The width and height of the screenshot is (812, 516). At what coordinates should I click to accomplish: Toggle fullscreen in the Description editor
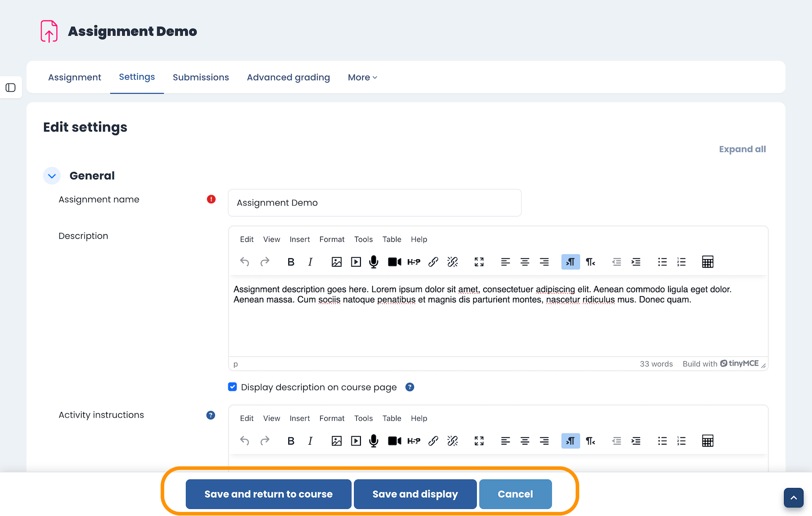pos(479,262)
